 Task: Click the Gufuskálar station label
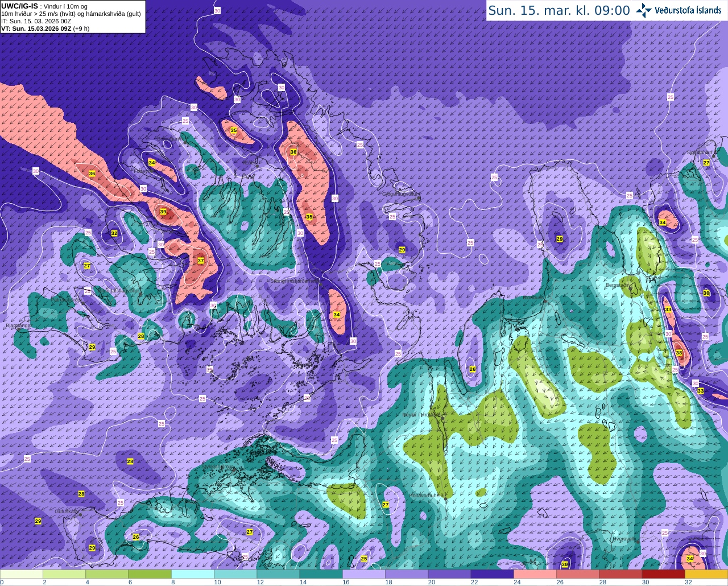pyautogui.click(x=67, y=511)
